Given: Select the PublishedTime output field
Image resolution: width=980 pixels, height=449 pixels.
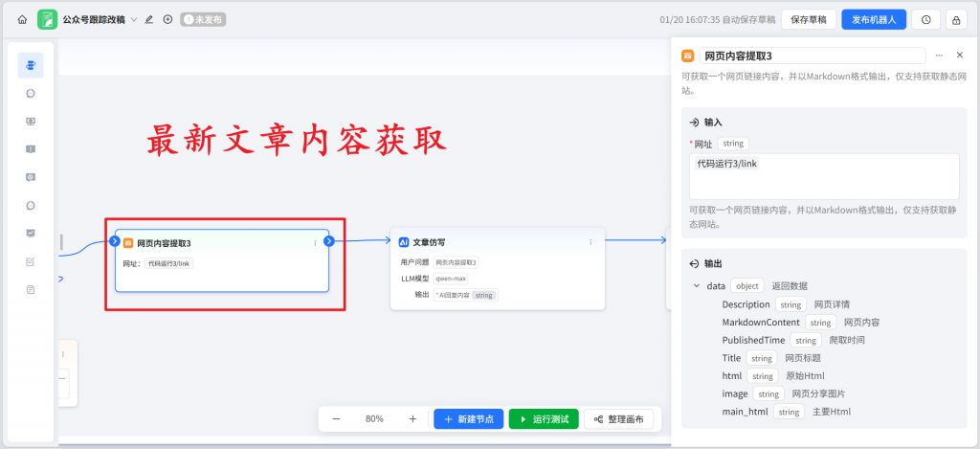Looking at the screenshot, I should 753,340.
